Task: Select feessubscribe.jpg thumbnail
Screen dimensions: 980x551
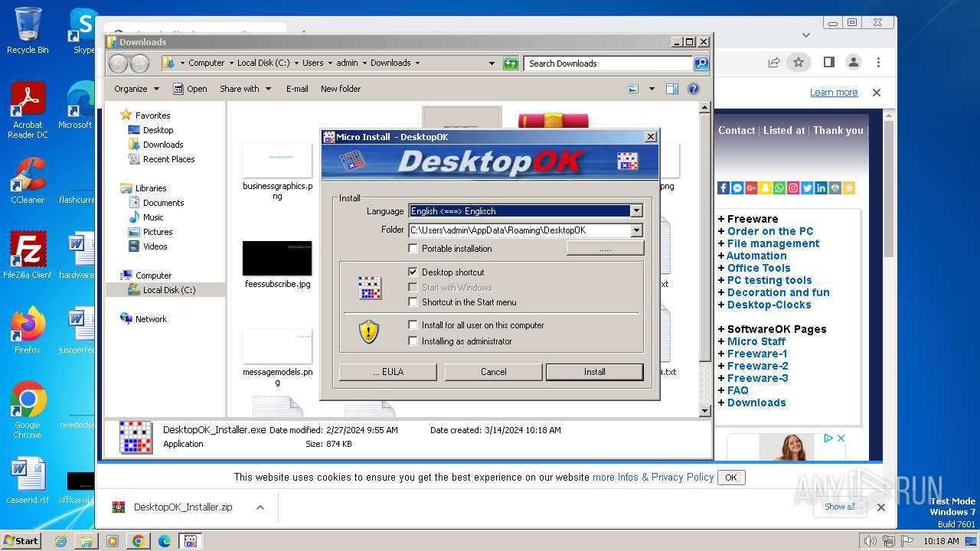Action: (277, 258)
